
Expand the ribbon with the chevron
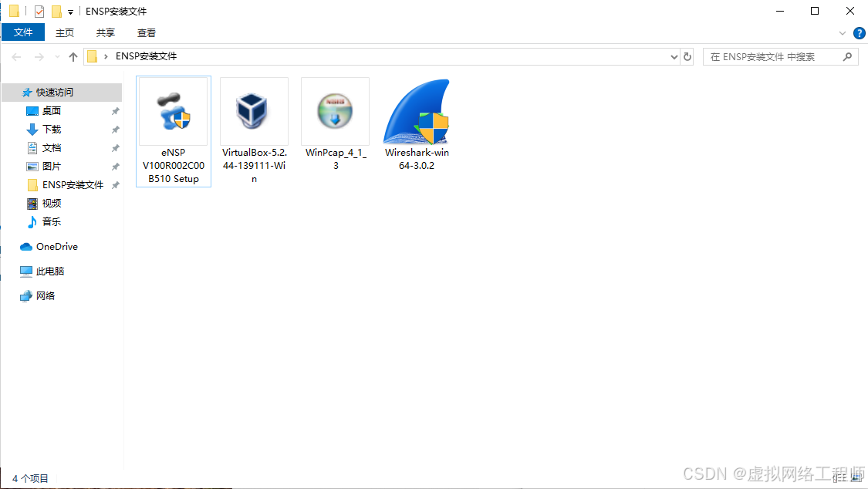click(843, 33)
